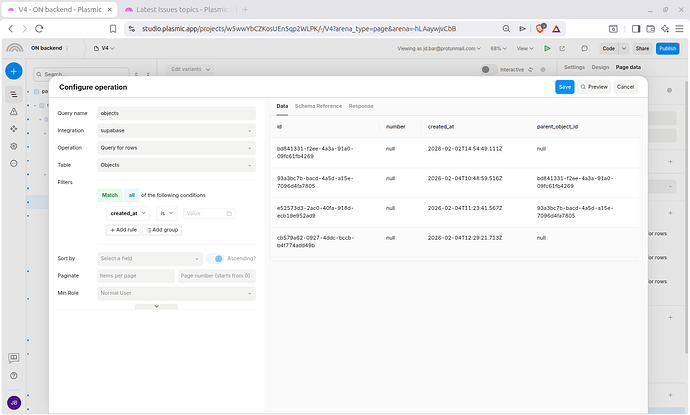This screenshot has width=690, height=415.
Task: Open the Min Role dropdown
Action: click(x=176, y=293)
